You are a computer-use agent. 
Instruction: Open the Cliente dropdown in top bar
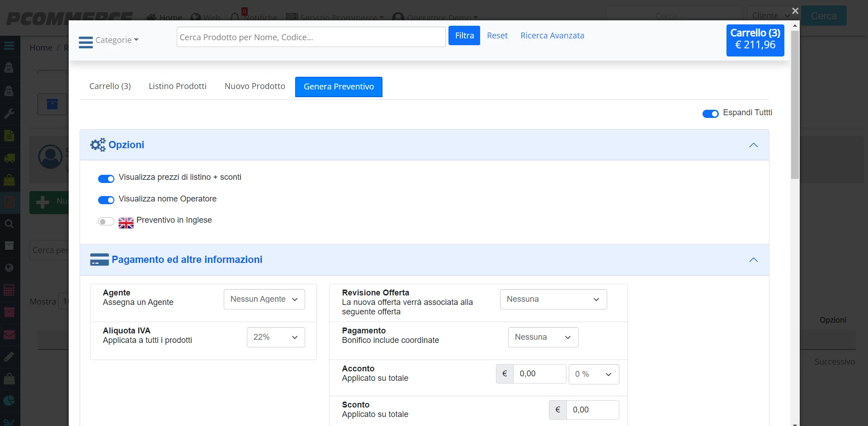click(771, 16)
